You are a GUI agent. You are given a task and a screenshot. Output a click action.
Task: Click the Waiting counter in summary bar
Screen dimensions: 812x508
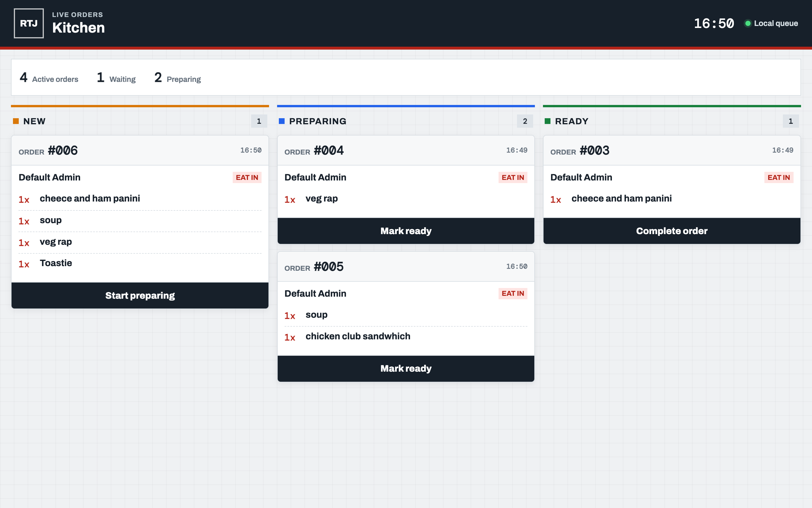pos(116,78)
